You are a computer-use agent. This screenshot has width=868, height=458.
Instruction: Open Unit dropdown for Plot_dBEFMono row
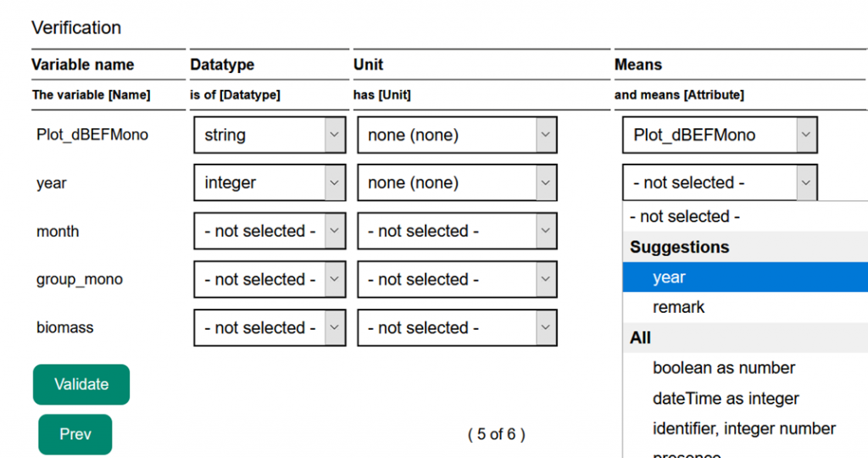pos(457,135)
